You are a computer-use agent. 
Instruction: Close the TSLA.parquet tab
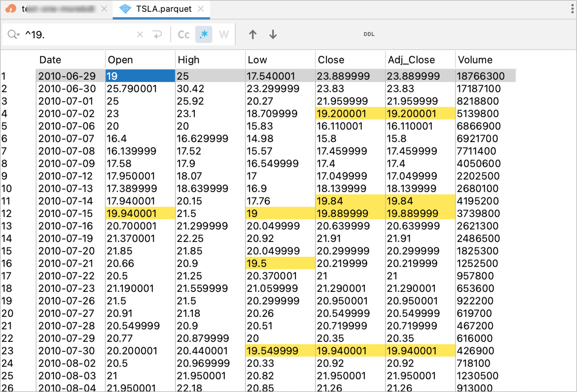201,9
